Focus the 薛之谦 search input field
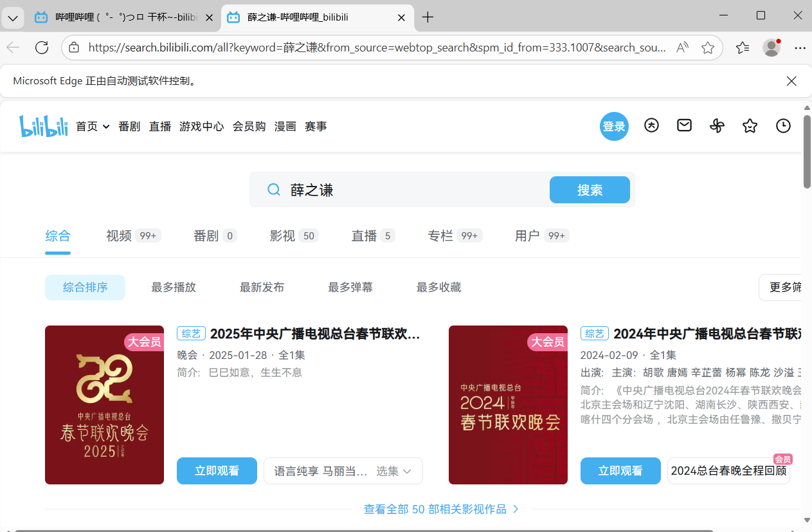The width and height of the screenshot is (812, 532). pos(415,190)
